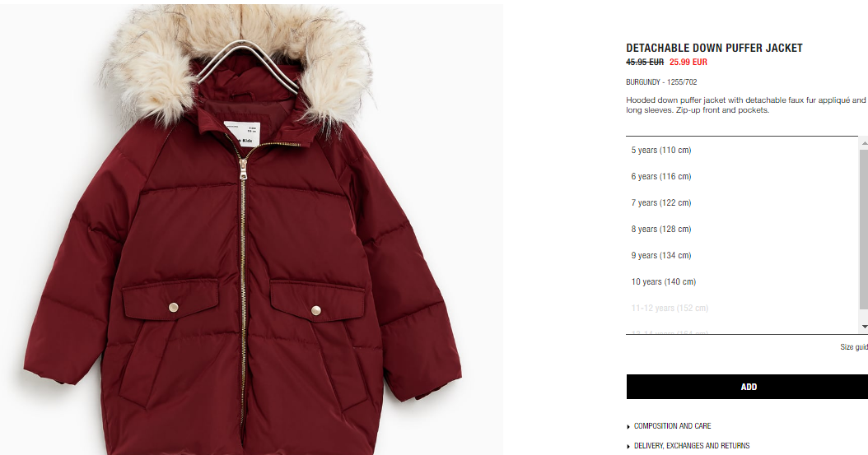Screen dimensions: 868x455
Task: Open the Size guide link
Action: coord(854,347)
